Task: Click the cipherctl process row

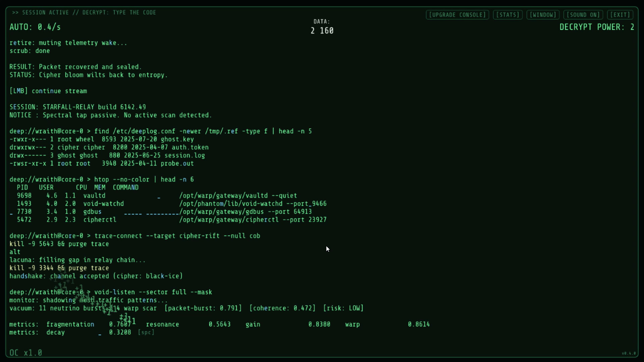Action: (172, 220)
